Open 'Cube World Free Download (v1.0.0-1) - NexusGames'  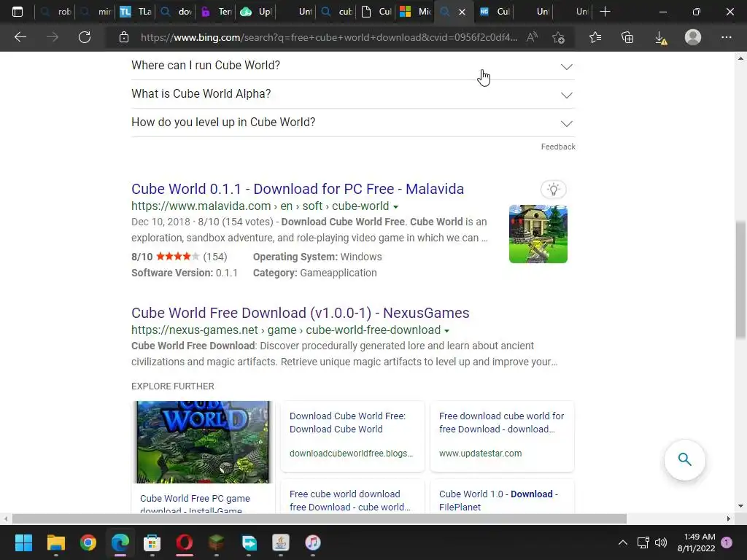pyautogui.click(x=300, y=313)
